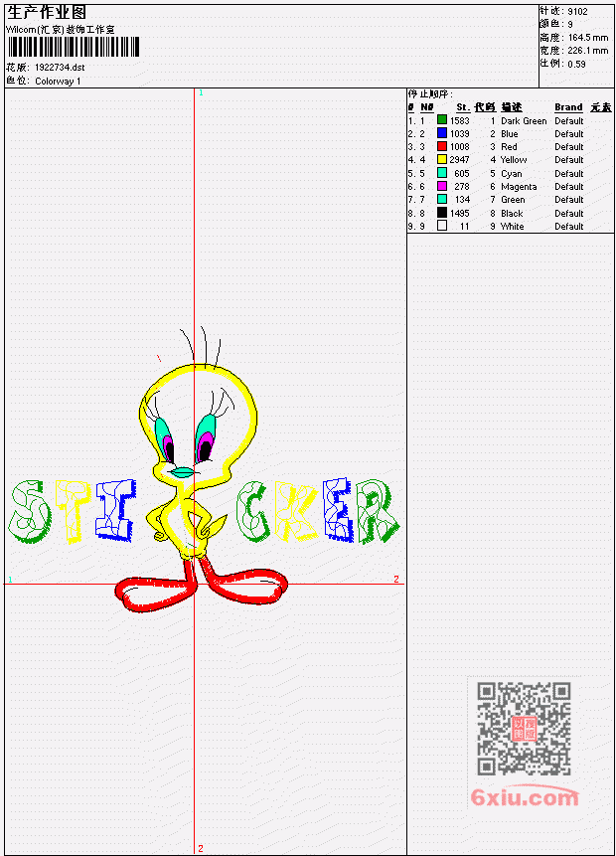616x856 pixels.
Task: Click the 'White' color name
Action: pos(513,226)
